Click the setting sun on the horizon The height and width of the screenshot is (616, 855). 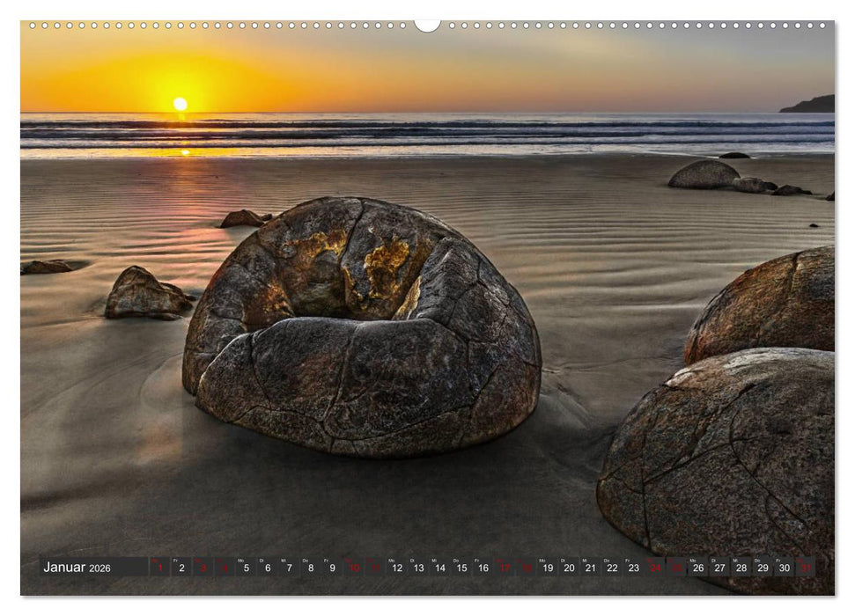pos(180,104)
